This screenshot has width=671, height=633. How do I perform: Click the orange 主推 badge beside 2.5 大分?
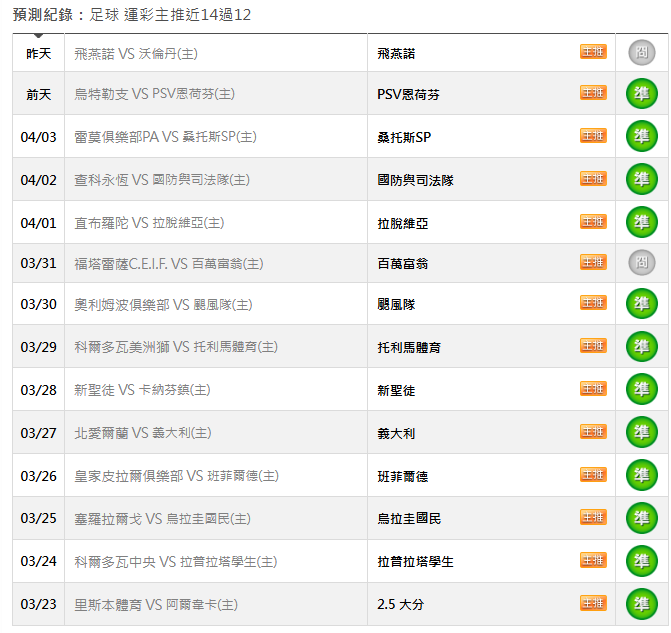pos(593,603)
